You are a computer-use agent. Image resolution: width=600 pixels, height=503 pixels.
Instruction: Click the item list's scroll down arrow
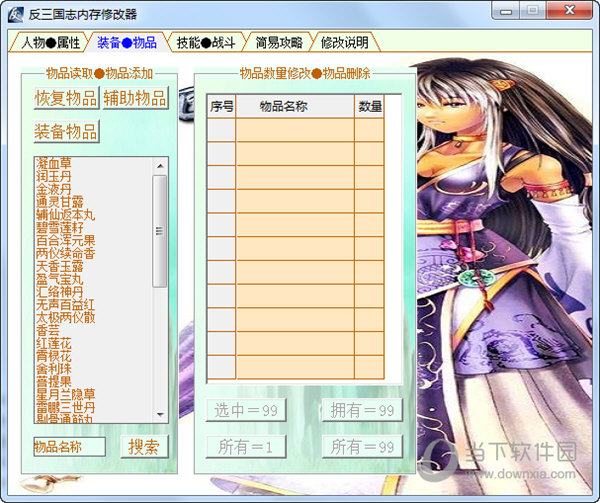click(x=160, y=414)
